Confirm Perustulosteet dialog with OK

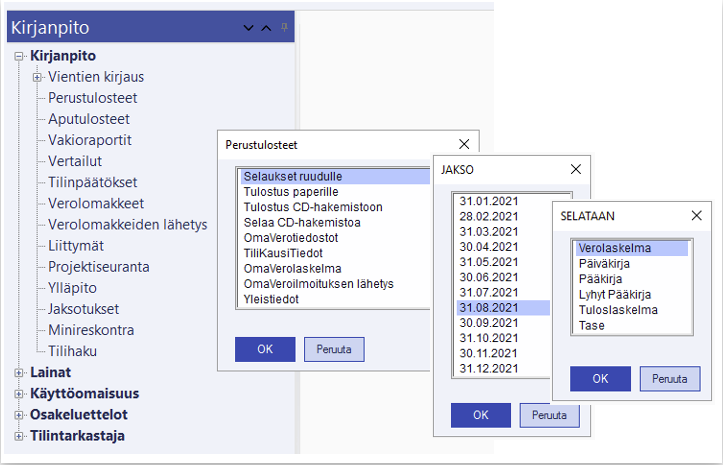264,349
